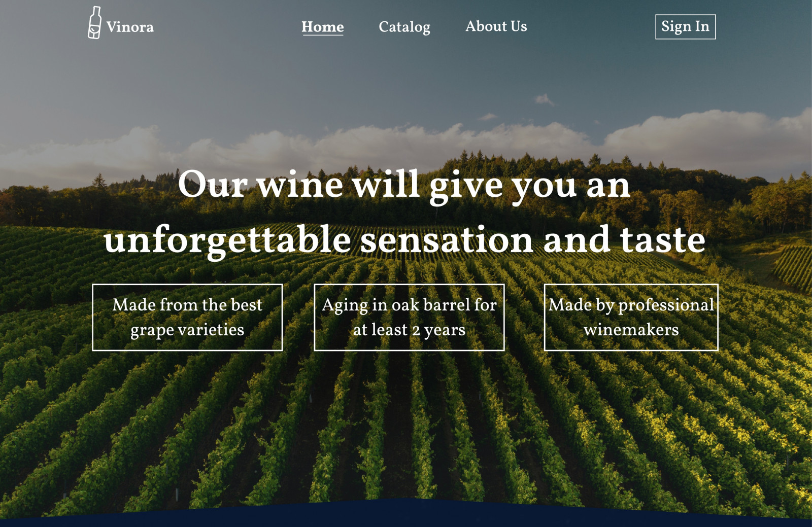Image resolution: width=812 pixels, height=527 pixels.
Task: Select the 'Made from the best grape varieties' box
Action: [x=187, y=317]
